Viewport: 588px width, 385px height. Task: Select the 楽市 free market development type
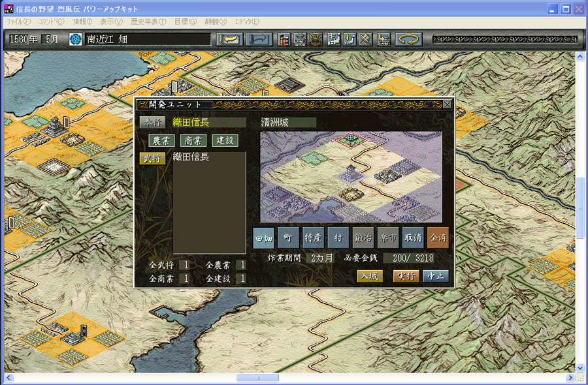click(388, 238)
